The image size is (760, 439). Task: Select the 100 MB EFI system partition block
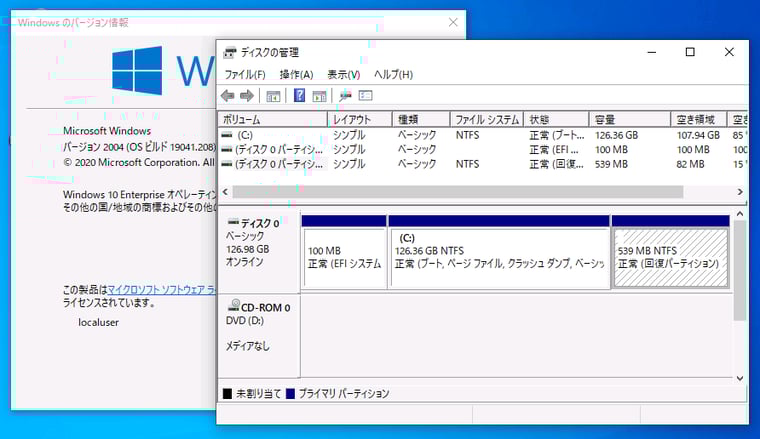(344, 252)
